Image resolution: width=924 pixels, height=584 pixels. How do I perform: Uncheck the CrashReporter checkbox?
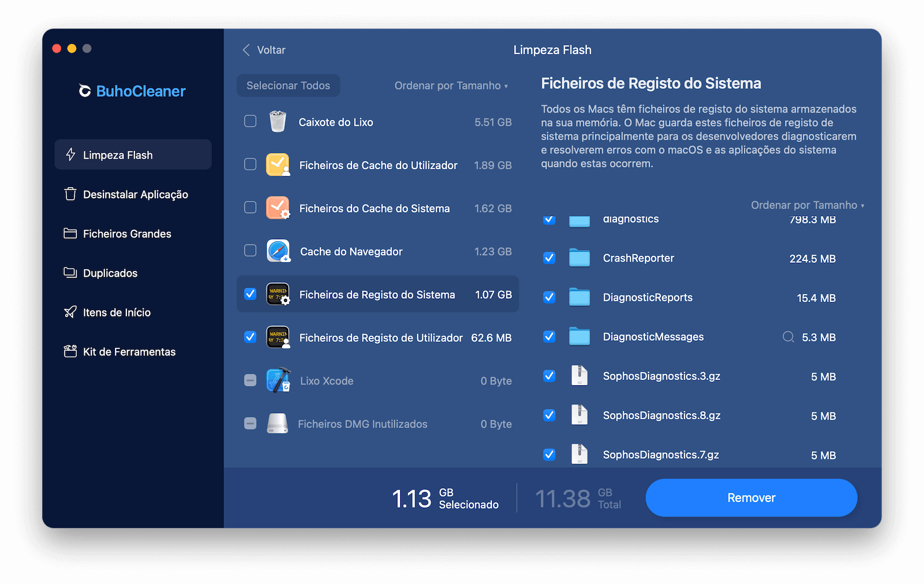(549, 258)
